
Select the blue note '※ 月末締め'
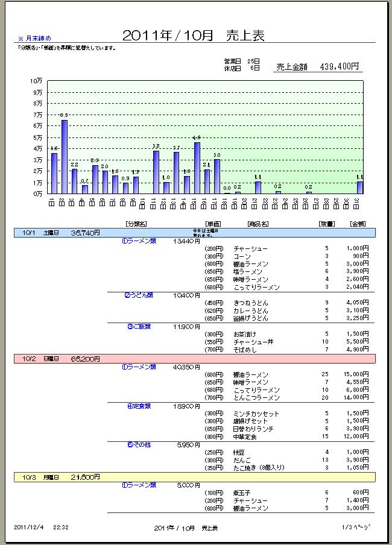[x=34, y=38]
